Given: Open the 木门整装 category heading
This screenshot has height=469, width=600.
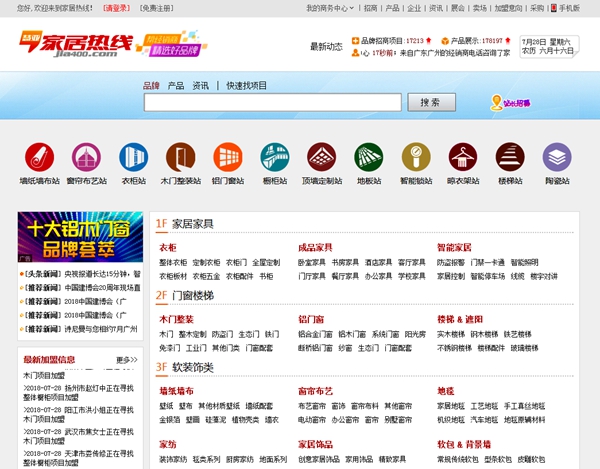Looking at the screenshot, I should 176,319.
